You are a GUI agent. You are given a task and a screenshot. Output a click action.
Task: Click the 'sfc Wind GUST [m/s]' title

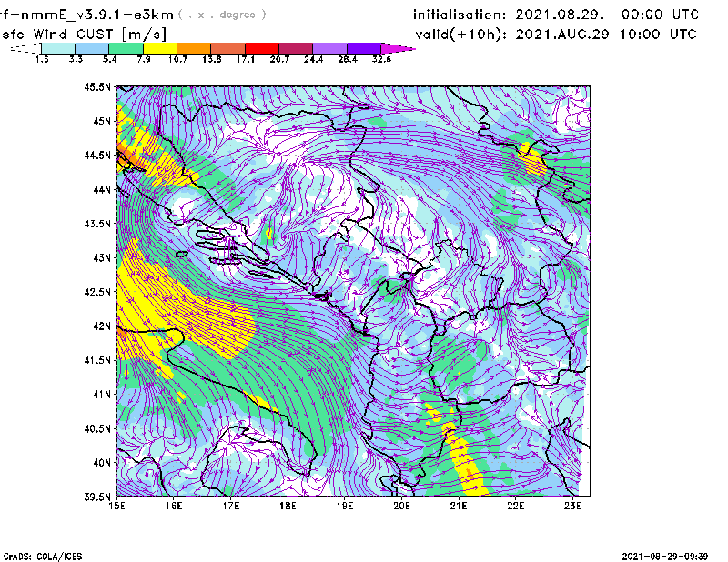pos(84,35)
